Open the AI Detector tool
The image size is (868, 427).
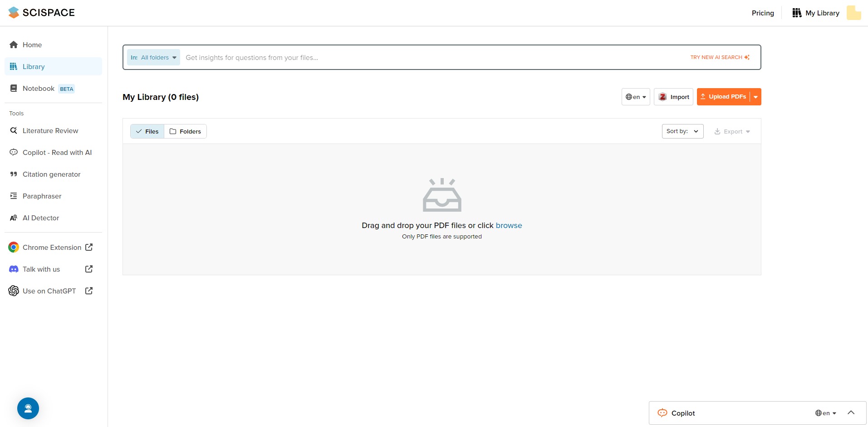coord(53,218)
